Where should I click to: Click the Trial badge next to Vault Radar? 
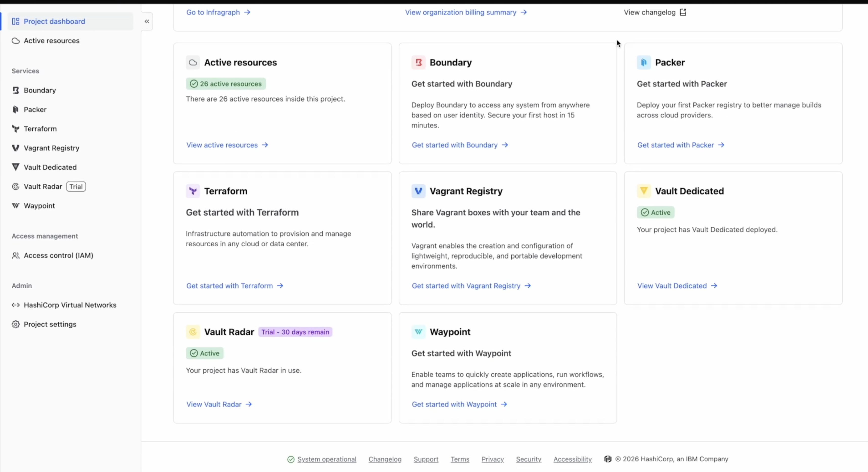76,186
